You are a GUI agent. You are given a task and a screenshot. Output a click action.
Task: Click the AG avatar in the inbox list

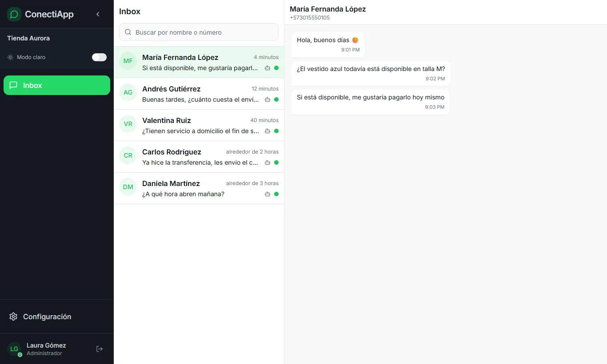(x=128, y=92)
